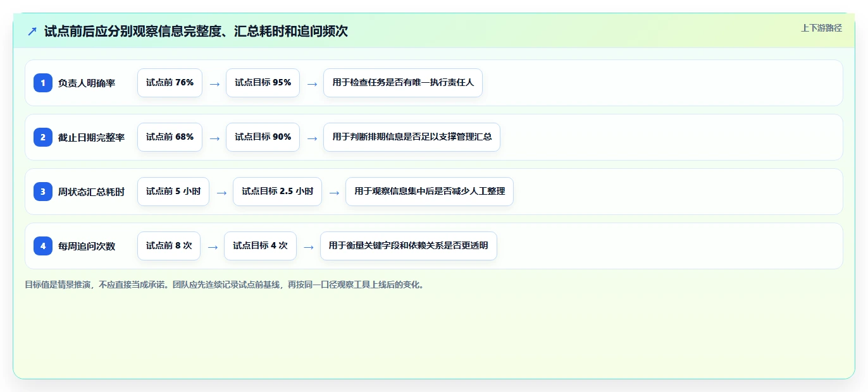Open the 用于衡量关键字段和依赖关系是否更透明 chip
The height and width of the screenshot is (392, 868).
pyautogui.click(x=409, y=246)
